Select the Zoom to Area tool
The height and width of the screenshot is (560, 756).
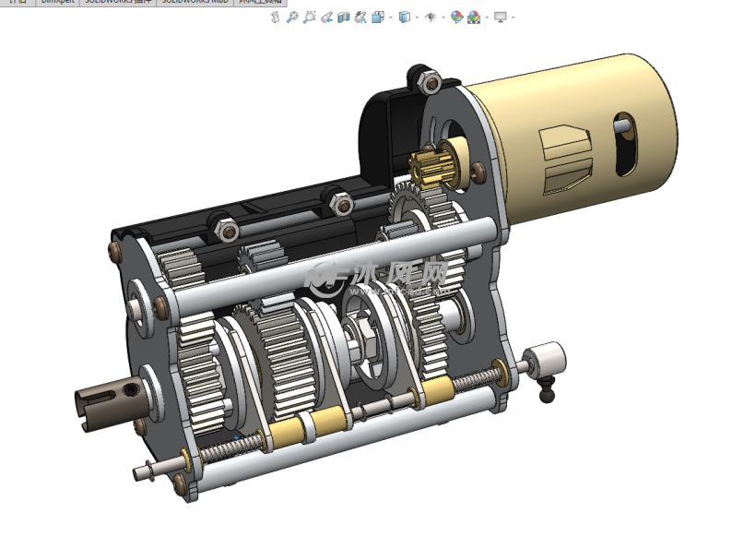309,18
